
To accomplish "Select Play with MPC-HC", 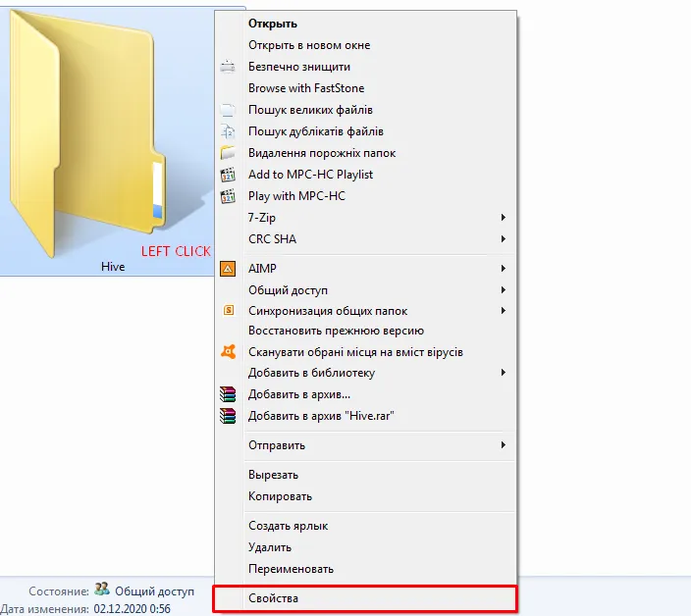I will point(365,196).
